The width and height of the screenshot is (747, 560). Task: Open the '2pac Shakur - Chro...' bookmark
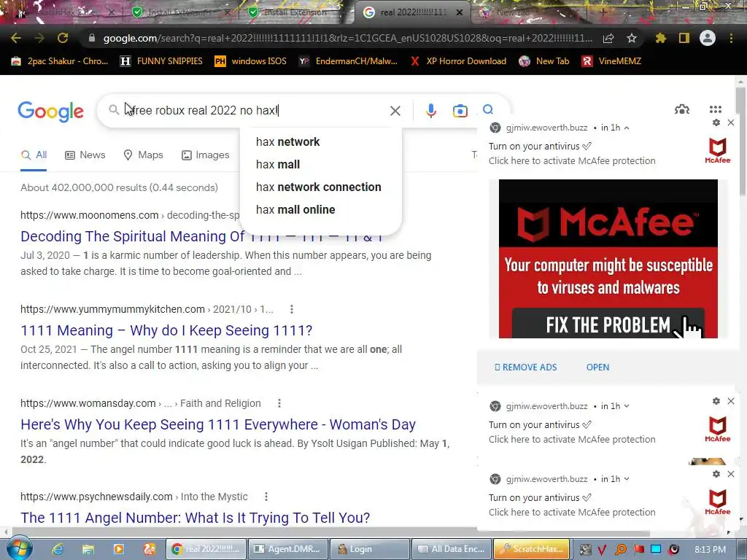(x=60, y=61)
